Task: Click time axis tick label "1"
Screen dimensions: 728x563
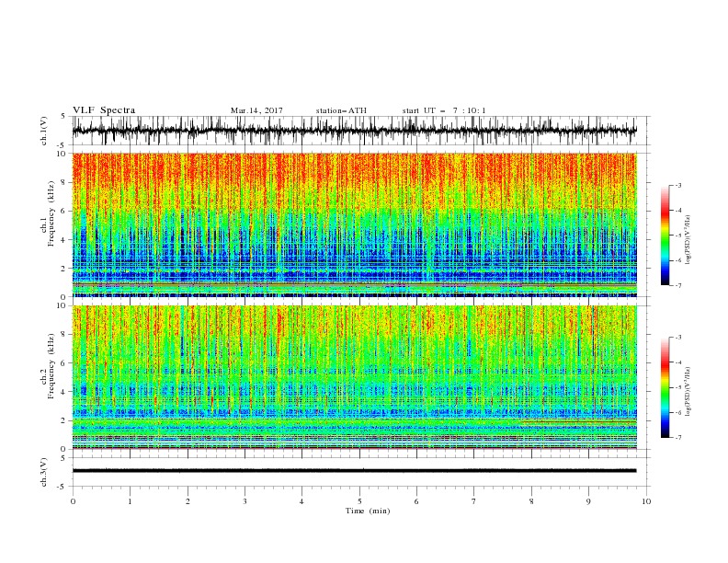Action: point(130,501)
